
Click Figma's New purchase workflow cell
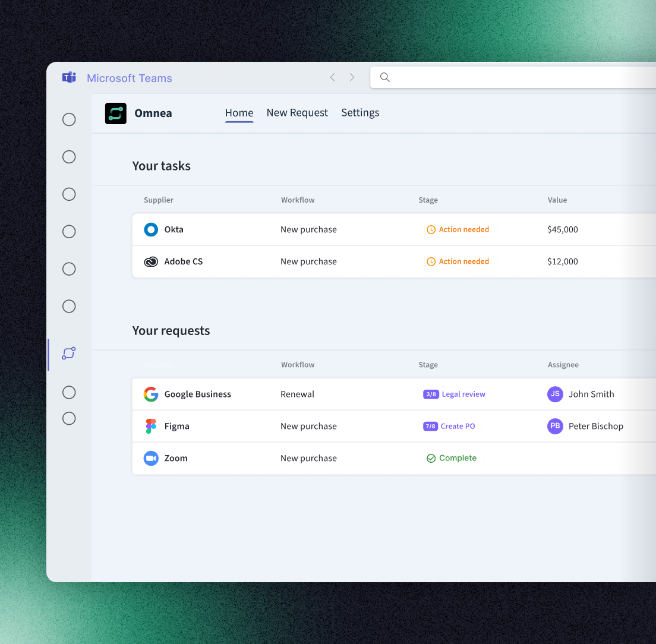tap(309, 426)
